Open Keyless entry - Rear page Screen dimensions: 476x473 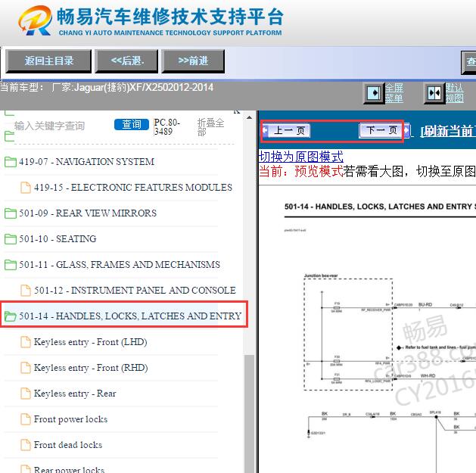click(75, 394)
